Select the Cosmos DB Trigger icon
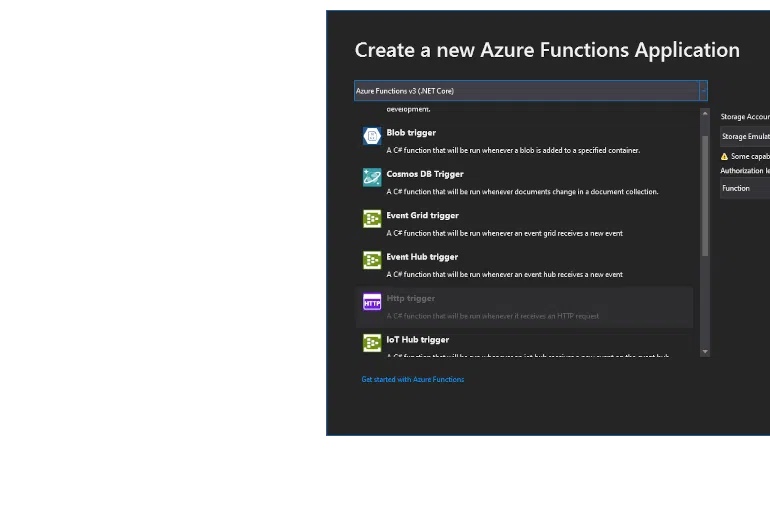The width and height of the screenshot is (770, 515). pyautogui.click(x=372, y=177)
